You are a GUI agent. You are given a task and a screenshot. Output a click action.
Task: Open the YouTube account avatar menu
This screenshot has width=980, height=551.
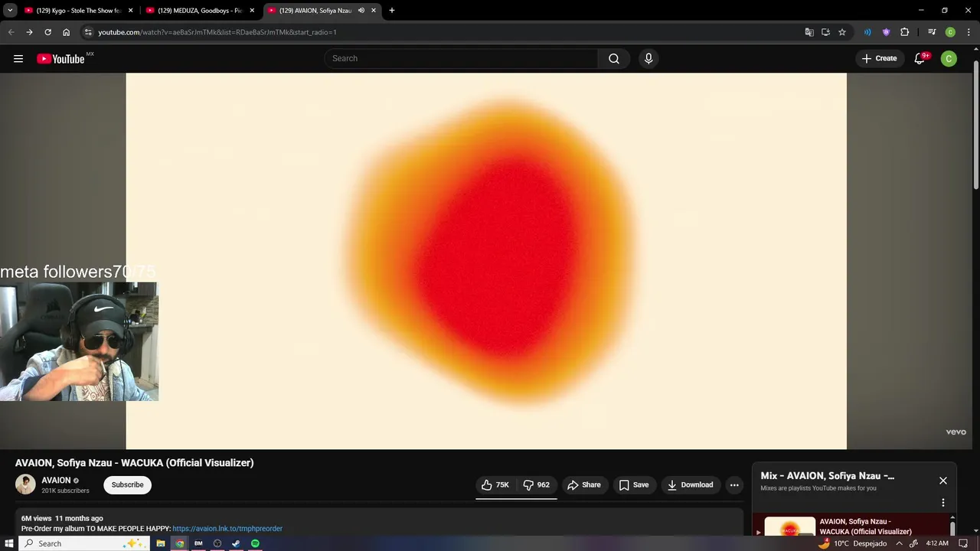(949, 59)
